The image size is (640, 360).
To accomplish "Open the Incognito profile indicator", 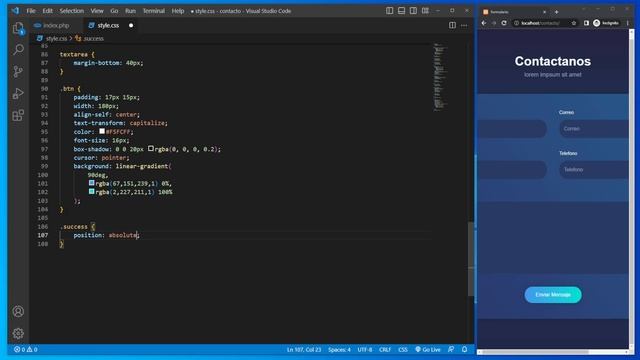I will point(606,23).
